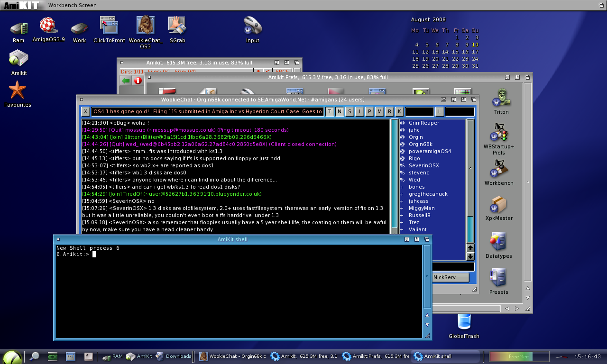
Task: Click the AmiKit shell scroll-down arrow
Action: [427, 325]
